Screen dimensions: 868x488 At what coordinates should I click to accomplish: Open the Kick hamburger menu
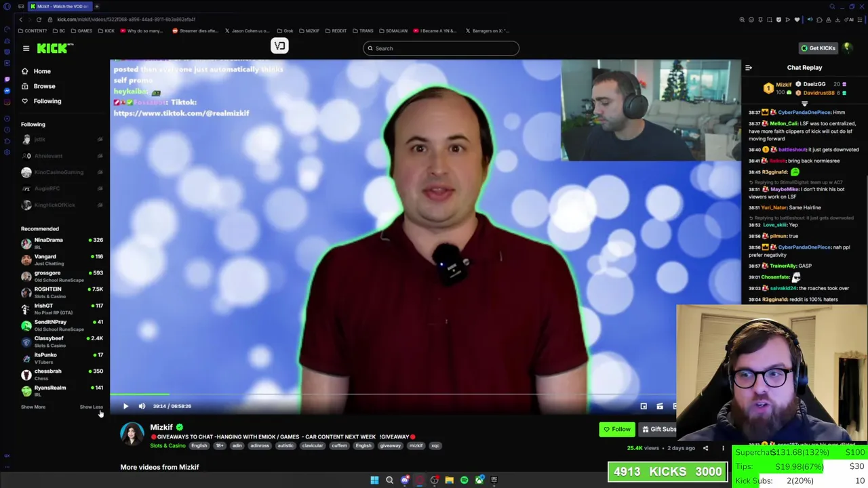point(26,48)
